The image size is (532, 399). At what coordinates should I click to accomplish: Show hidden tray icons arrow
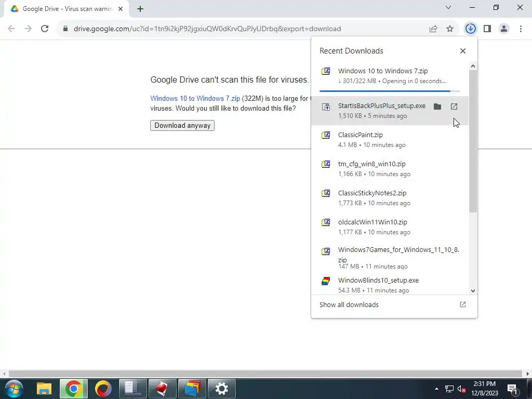[x=436, y=389]
